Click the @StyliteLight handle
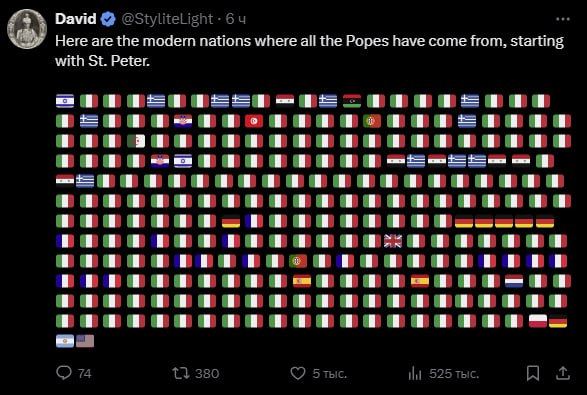Screen dimensions: 587x395 click(167, 19)
